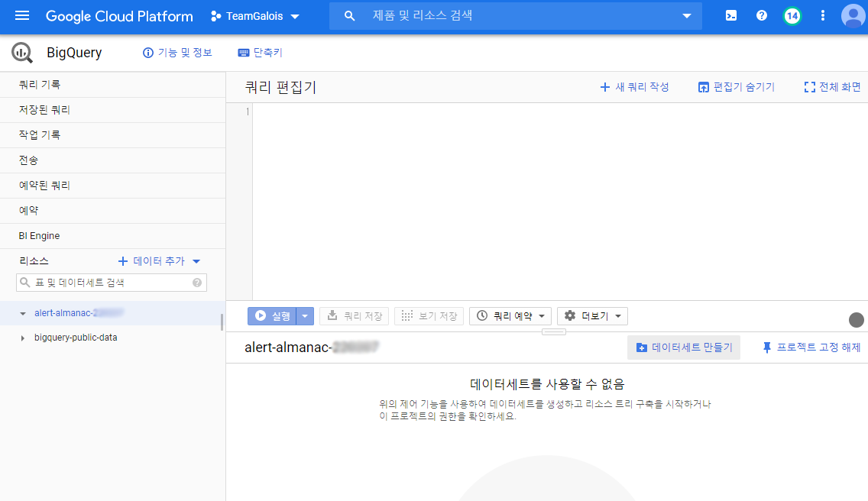Click the 리소스 section label
This screenshot has width=868, height=501.
pos(34,260)
